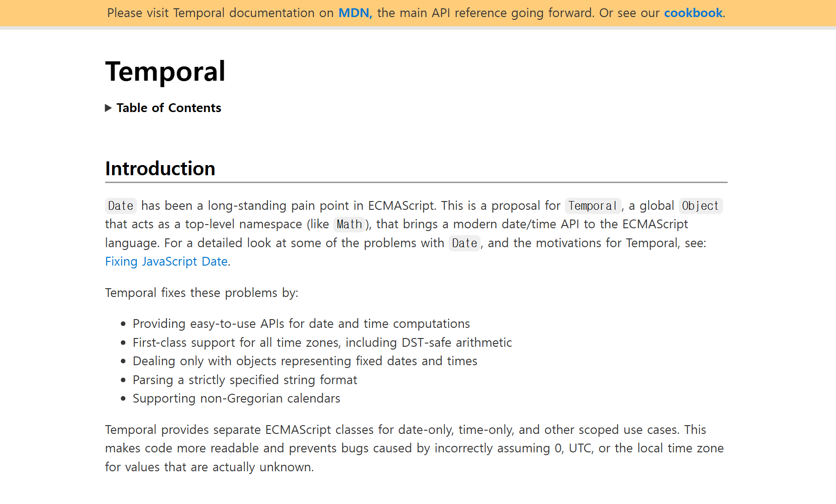Viewport: 836px width, 504px height.
Task: Click the Date code tag after "problems with"
Action: coord(464,243)
